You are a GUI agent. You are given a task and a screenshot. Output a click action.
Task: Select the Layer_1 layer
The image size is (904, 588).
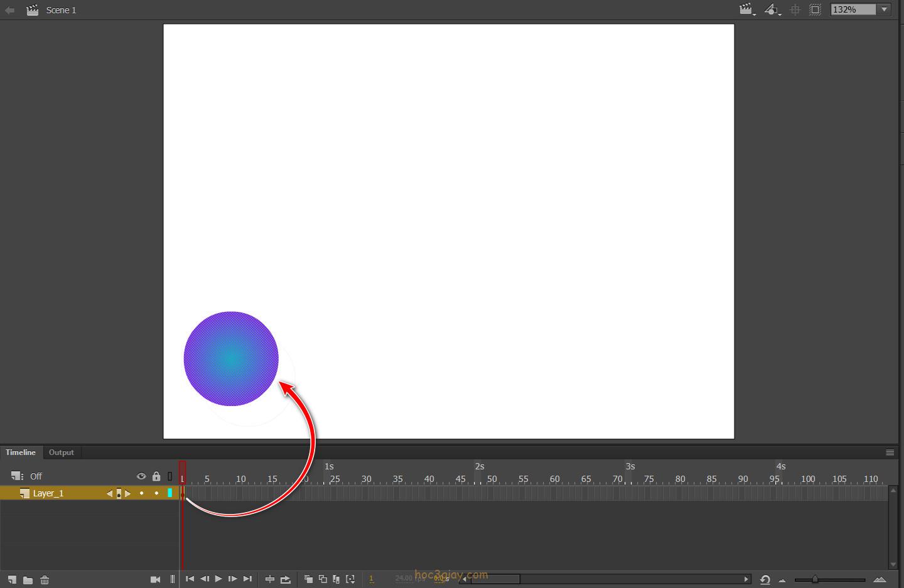(x=48, y=493)
